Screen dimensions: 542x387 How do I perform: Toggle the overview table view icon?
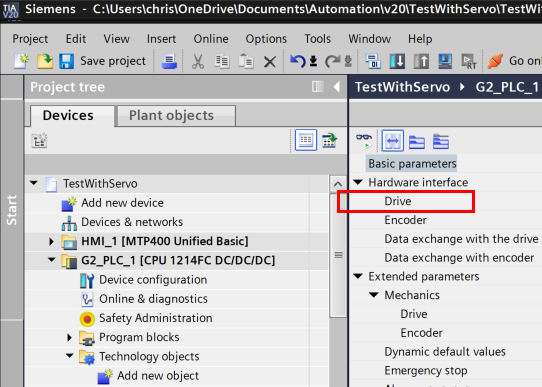pyautogui.click(x=306, y=140)
